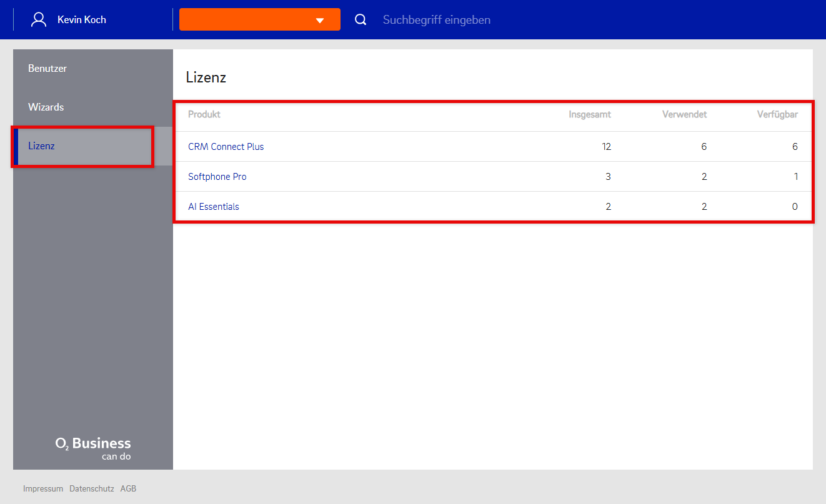Click the Insgesamt column header
Screen dimensions: 826x504
pos(589,114)
